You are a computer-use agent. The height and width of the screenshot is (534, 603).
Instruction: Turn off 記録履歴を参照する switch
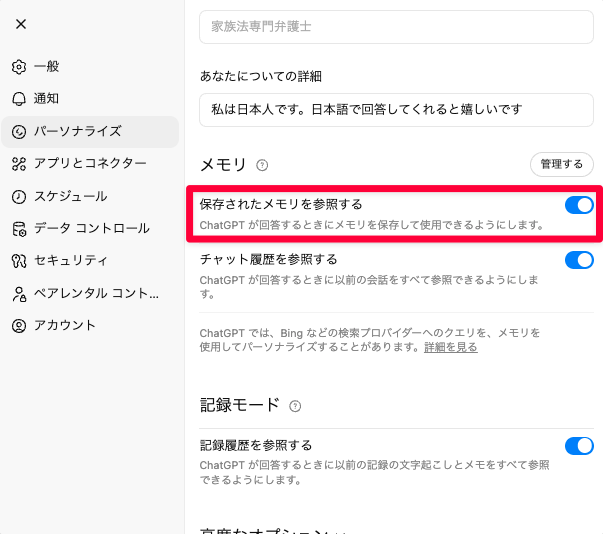pos(579,446)
